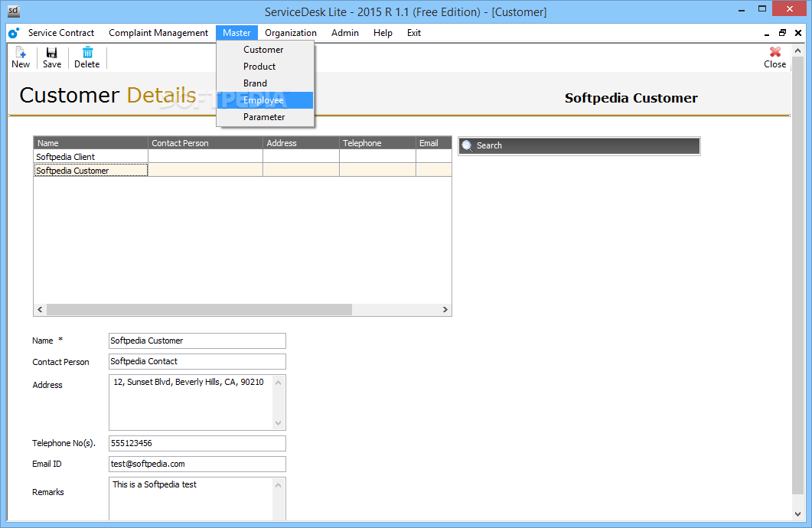This screenshot has height=528, width=812.
Task: Select the Softpedia Customer row in grid
Action: click(x=243, y=171)
